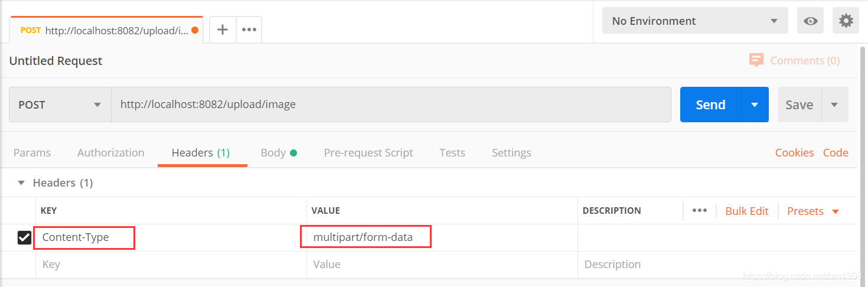Open manage environments gear icon

[x=846, y=21]
